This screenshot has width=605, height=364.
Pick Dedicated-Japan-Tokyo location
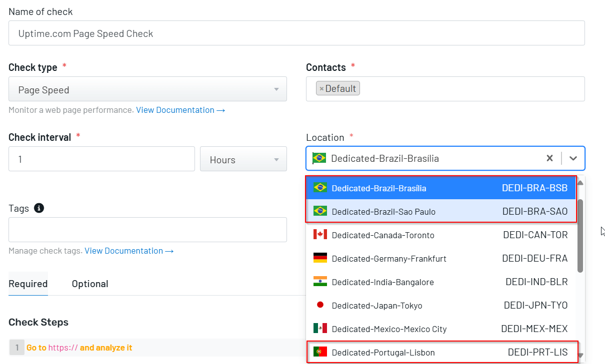pos(440,305)
